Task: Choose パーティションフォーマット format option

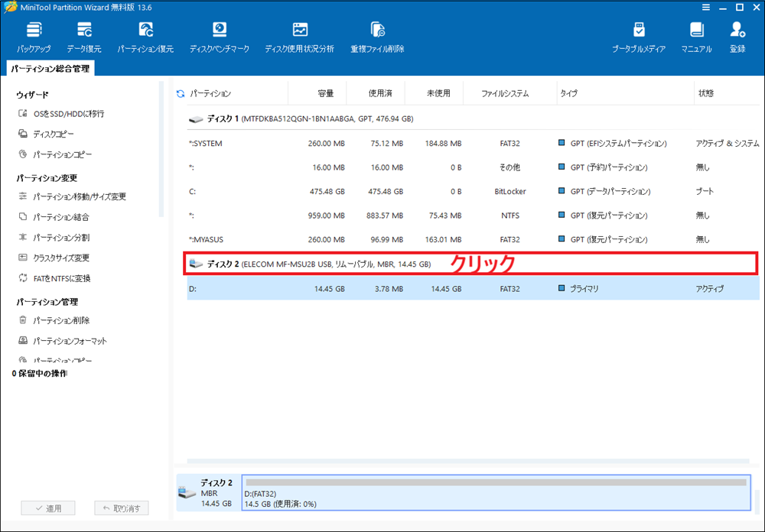Action: coord(63,341)
